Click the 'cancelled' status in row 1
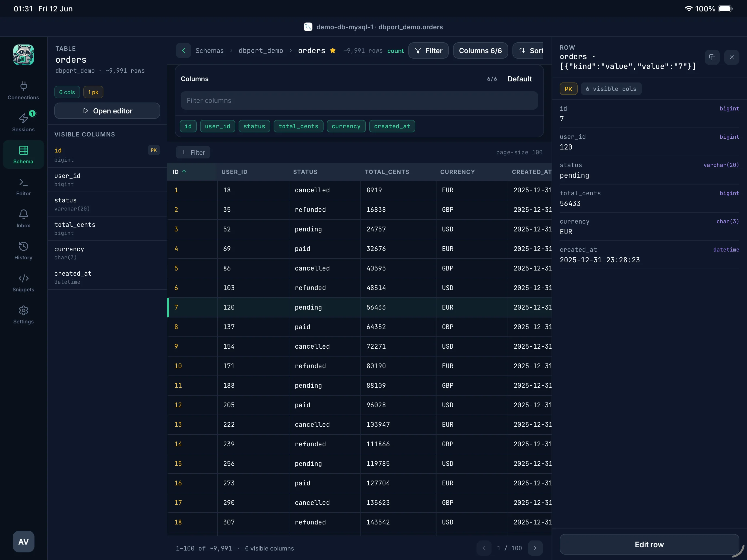This screenshot has width=747, height=560. [x=312, y=190]
